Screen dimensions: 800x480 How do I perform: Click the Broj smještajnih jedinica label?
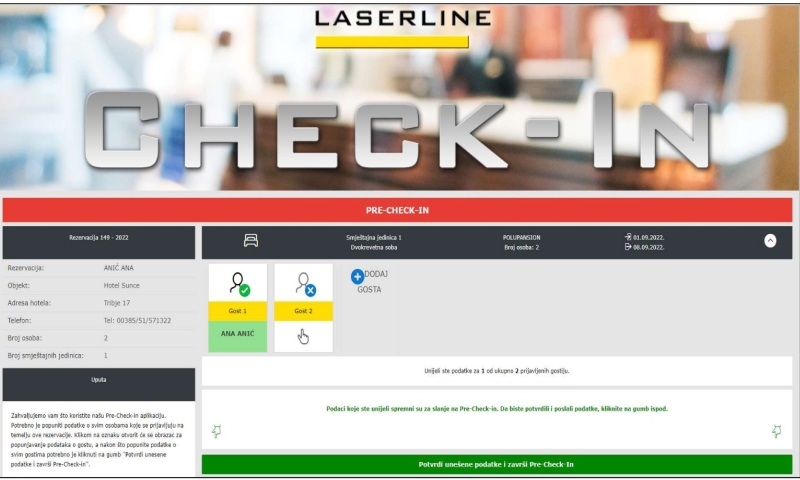[45, 356]
